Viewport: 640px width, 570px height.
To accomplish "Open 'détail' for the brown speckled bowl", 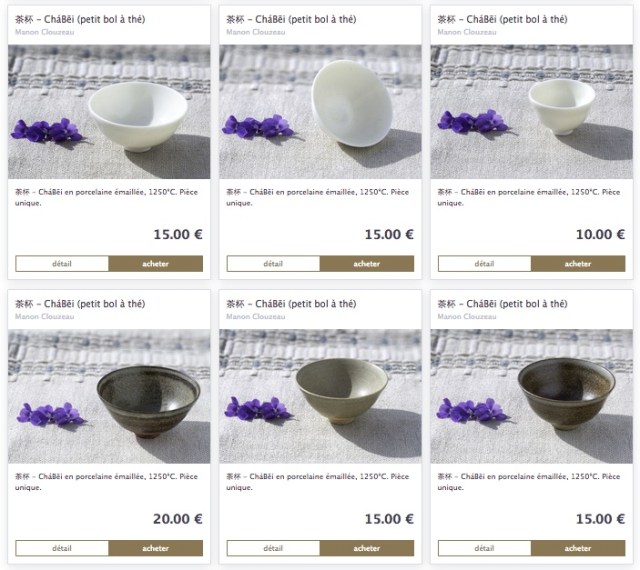I will (x=484, y=548).
